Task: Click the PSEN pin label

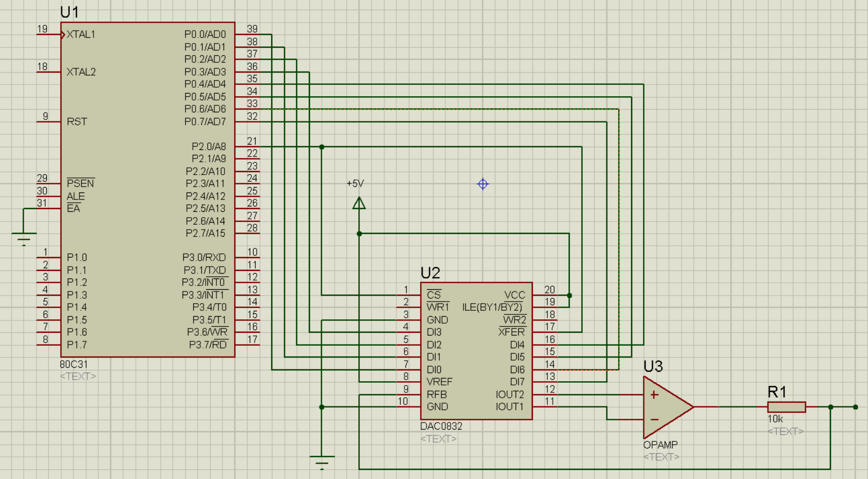Action: click(x=81, y=183)
